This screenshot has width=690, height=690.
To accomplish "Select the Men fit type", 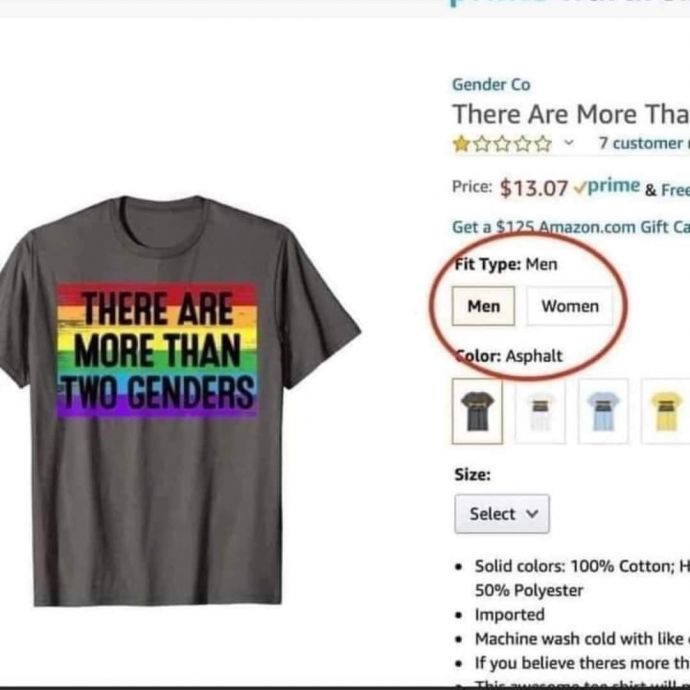I will [483, 306].
